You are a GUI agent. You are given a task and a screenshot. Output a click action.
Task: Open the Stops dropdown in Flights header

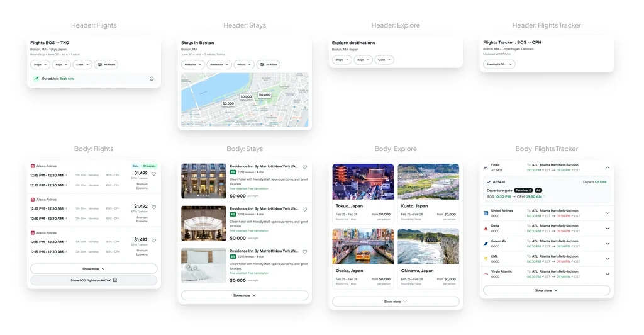tap(40, 64)
